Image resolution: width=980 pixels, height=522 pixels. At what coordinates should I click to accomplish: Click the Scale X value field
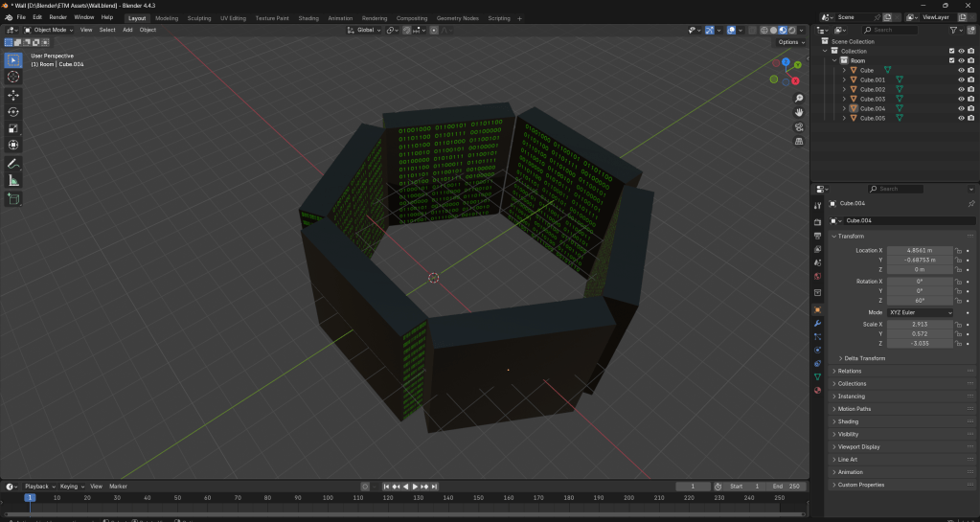click(x=921, y=324)
